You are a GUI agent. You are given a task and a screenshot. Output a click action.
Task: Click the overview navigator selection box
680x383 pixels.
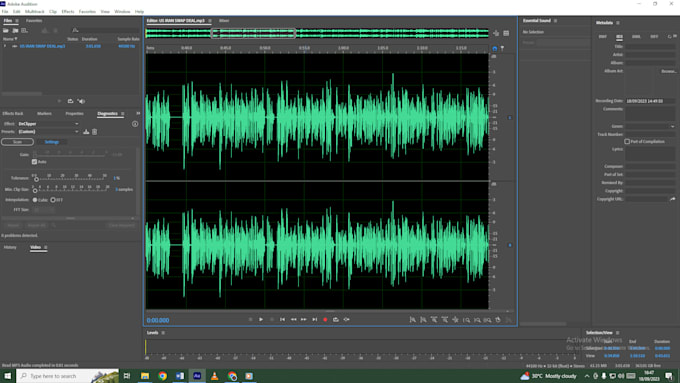253,33
